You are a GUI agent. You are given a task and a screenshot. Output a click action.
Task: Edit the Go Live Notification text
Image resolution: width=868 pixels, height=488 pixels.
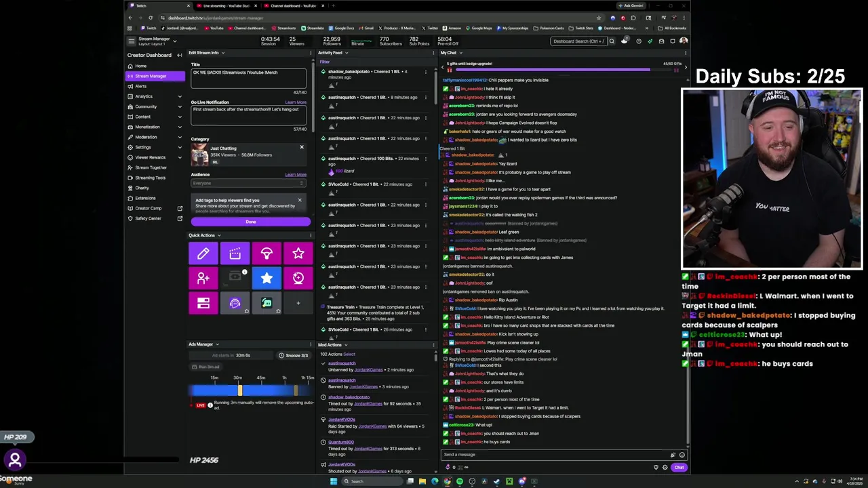tap(248, 115)
